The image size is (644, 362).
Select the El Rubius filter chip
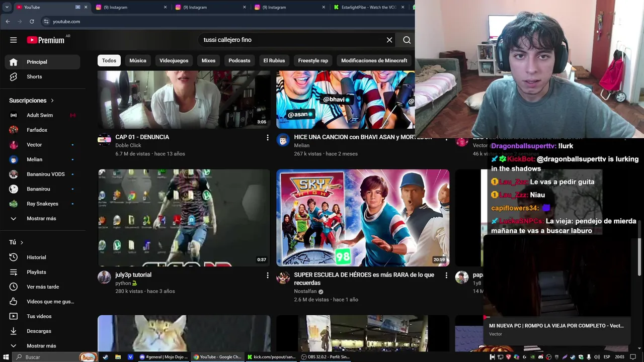pos(274,60)
